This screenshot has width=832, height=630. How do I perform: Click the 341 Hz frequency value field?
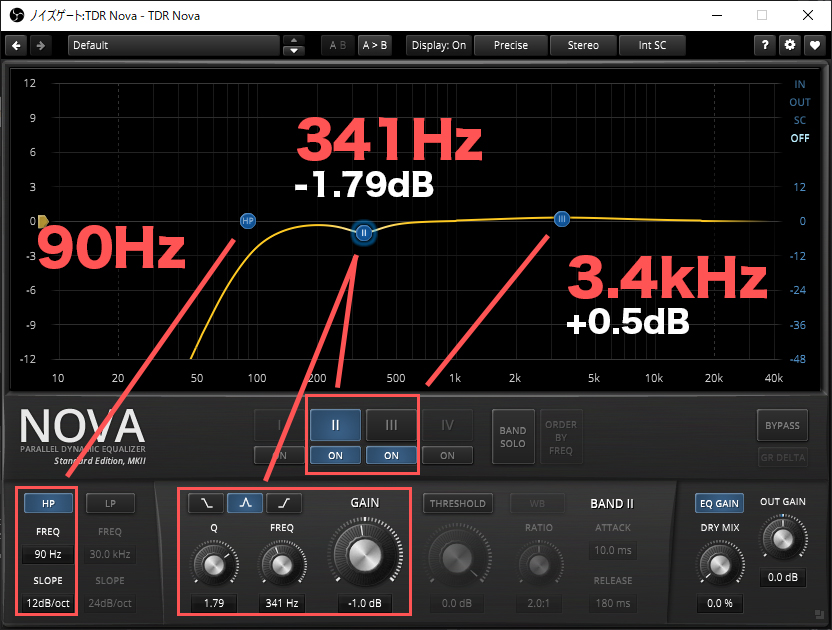282,603
